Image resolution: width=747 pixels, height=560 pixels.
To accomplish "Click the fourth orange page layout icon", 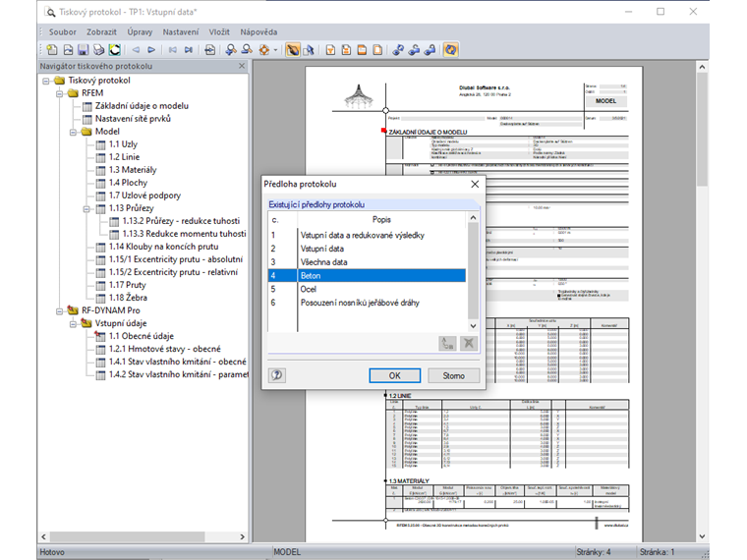I will (x=377, y=49).
